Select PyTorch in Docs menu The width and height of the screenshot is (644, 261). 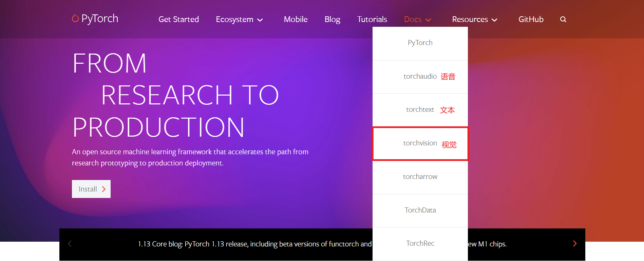[420, 43]
